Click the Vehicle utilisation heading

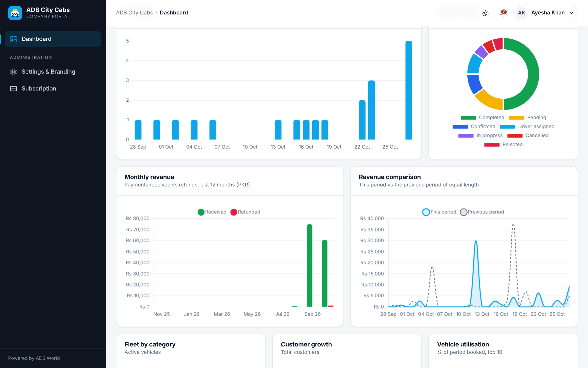[463, 344]
